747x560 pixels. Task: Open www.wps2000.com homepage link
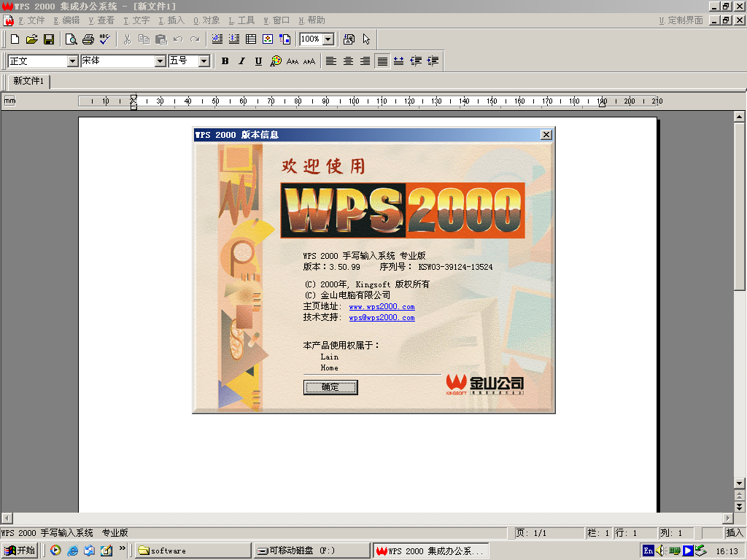coord(382,307)
